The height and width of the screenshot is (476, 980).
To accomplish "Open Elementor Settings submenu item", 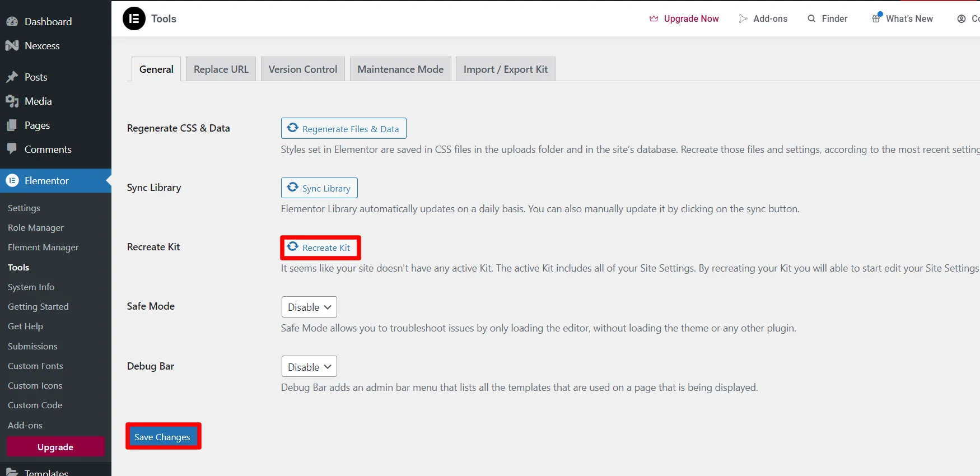I will tap(24, 208).
